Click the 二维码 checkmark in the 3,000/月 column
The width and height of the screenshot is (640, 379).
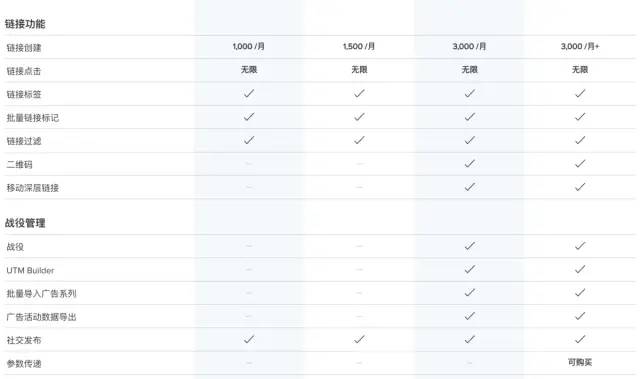pos(469,164)
